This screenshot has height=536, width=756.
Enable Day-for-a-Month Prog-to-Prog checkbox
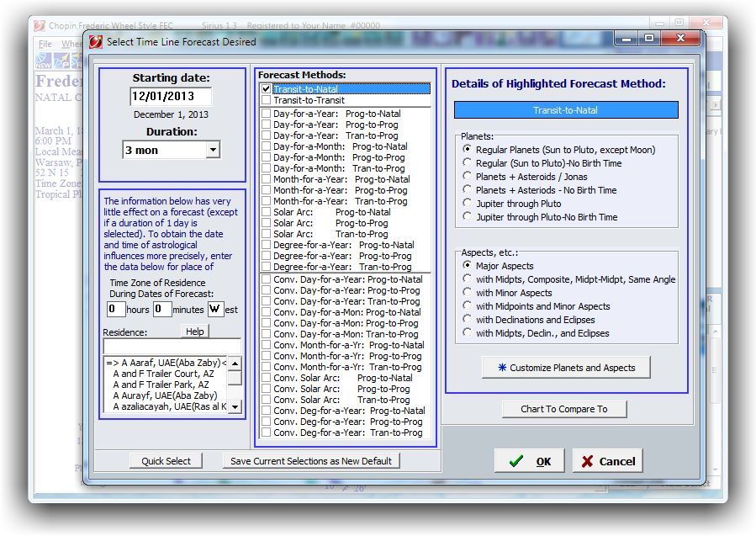266,157
